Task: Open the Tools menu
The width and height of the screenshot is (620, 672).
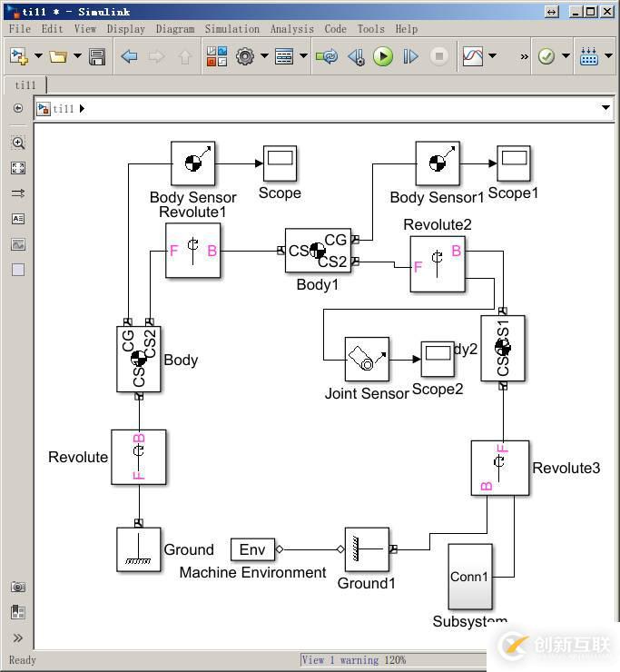Action: [x=371, y=29]
